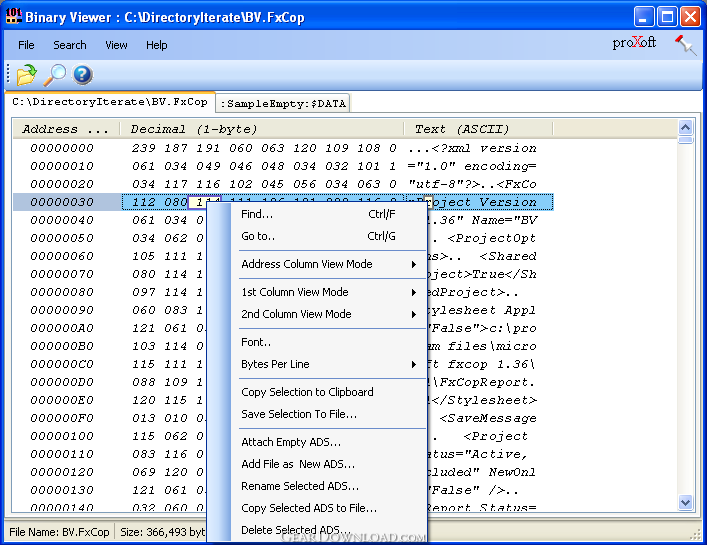Viewport: 707px width, 545px height.
Task: Click the Text (ASCII) column header
Action: coord(478,129)
